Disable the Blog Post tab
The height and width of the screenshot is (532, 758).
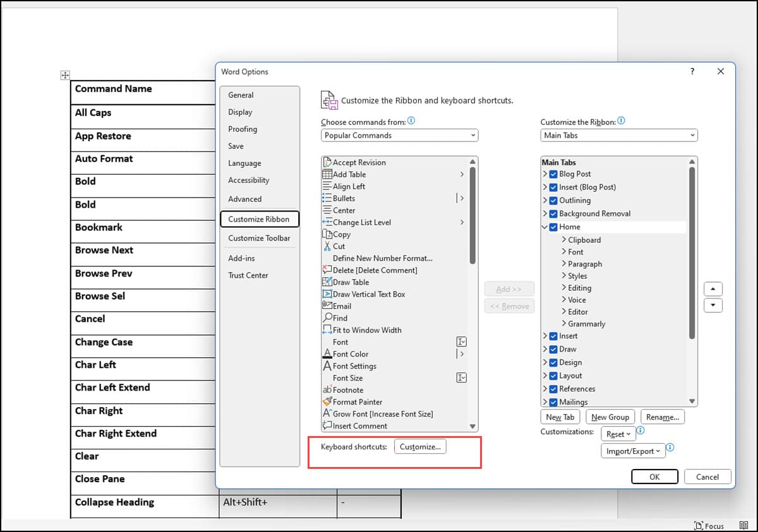pos(553,174)
